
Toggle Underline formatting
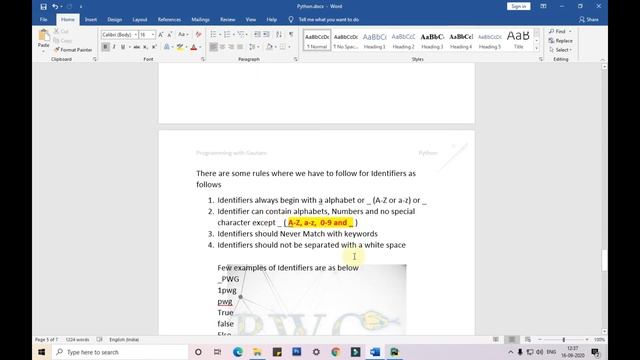click(x=122, y=47)
